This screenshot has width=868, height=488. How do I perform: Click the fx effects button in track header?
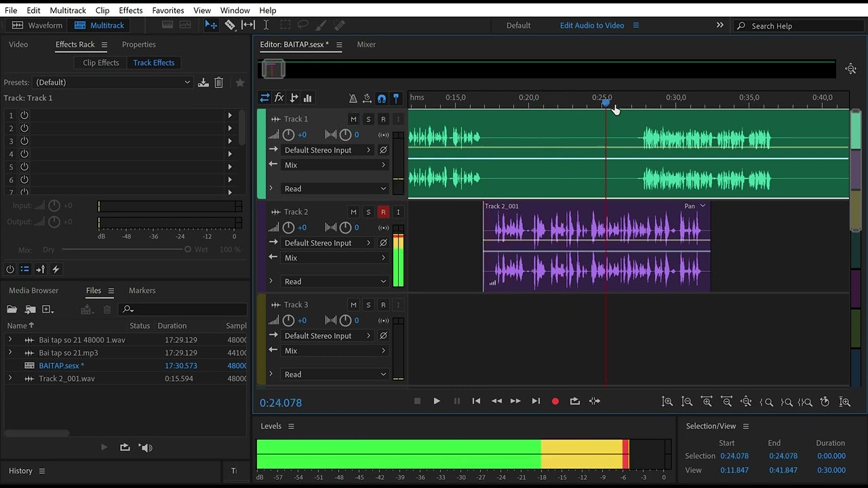pos(279,98)
